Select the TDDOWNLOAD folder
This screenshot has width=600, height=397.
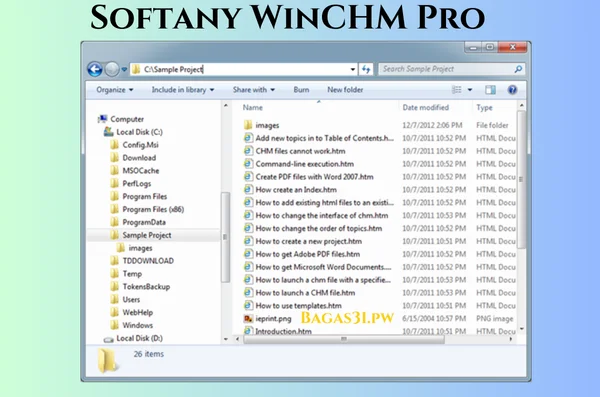click(142, 261)
